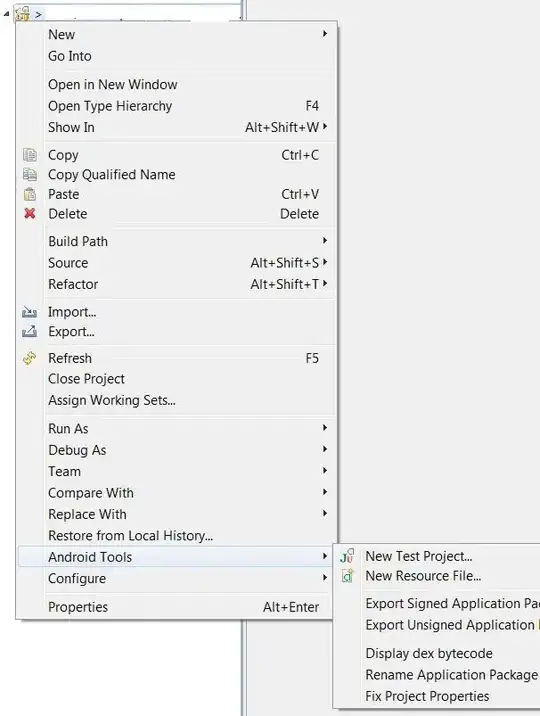Choose Open in New Window
The width and height of the screenshot is (540, 716).
coord(112,84)
